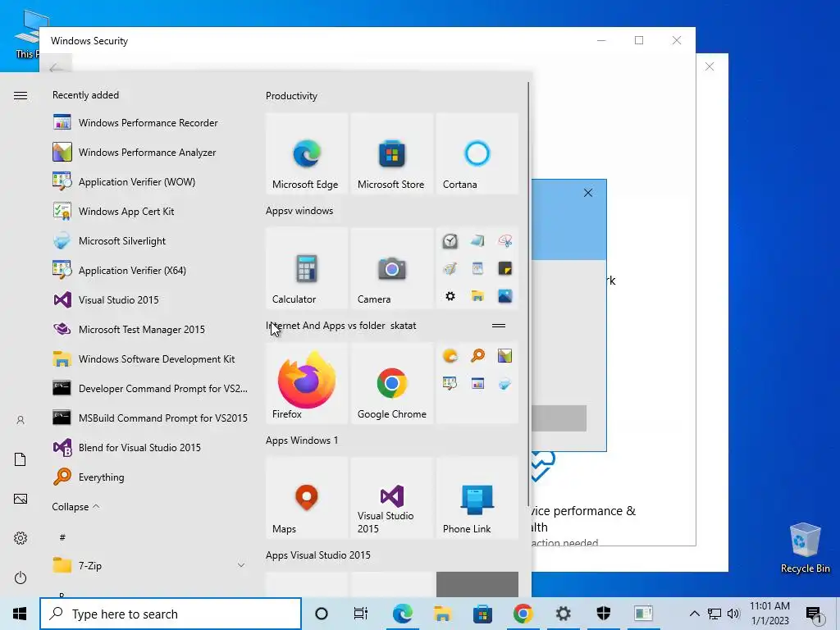Open Microsoft Store from the taskbar
Image resolution: width=840 pixels, height=630 pixels.
click(x=482, y=614)
